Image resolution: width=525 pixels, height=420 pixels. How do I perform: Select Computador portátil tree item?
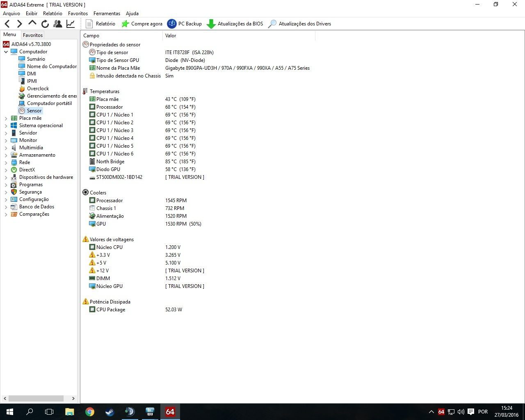coord(49,103)
